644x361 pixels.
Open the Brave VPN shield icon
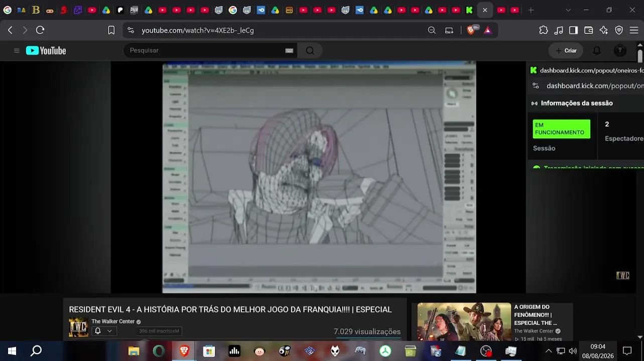619,30
